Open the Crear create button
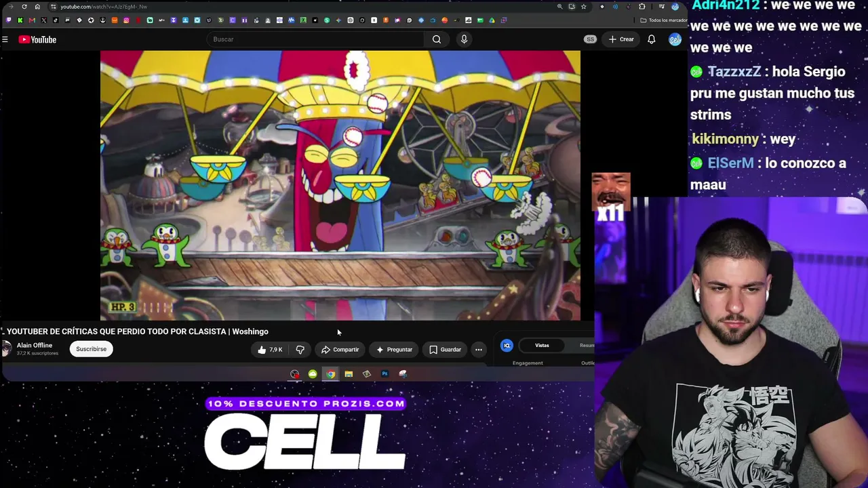The width and height of the screenshot is (868, 488). click(x=621, y=39)
